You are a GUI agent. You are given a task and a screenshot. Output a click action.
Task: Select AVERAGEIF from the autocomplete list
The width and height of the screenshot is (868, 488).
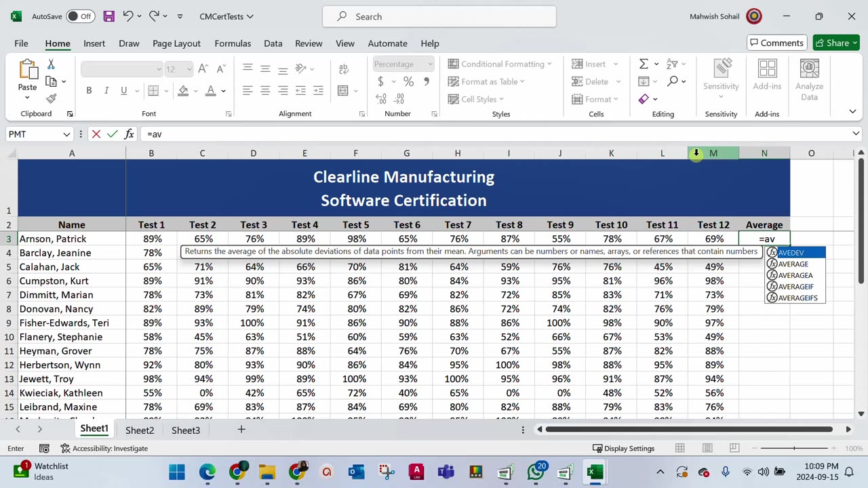[796, 287]
